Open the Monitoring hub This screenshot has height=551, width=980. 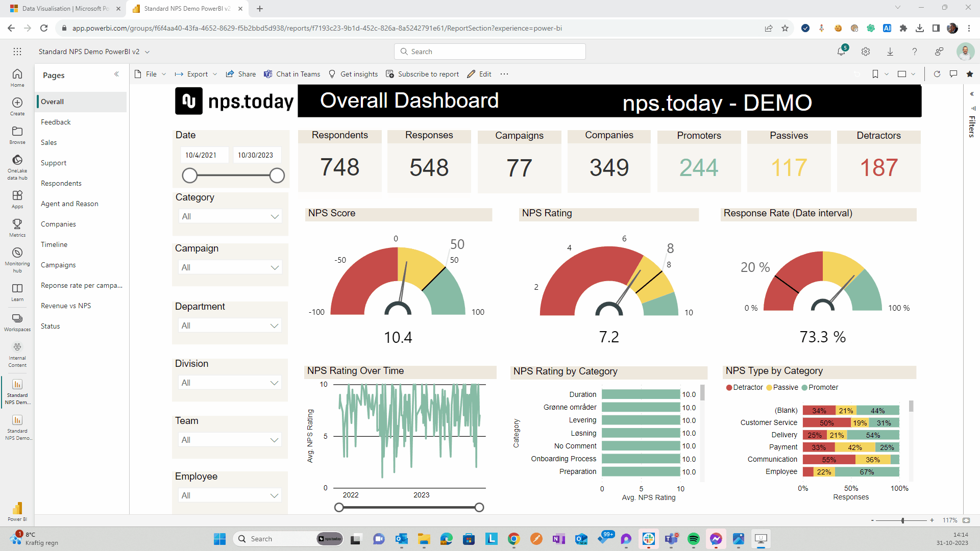pyautogui.click(x=17, y=258)
